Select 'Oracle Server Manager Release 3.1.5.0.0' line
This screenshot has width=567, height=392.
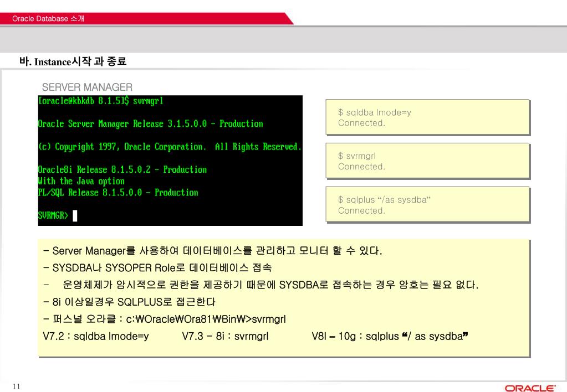150,123
